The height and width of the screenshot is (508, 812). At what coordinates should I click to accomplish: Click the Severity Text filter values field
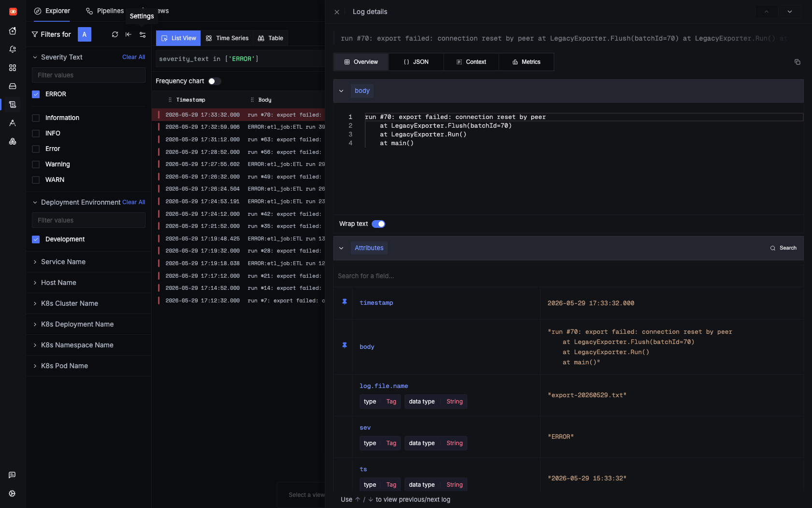pos(88,75)
